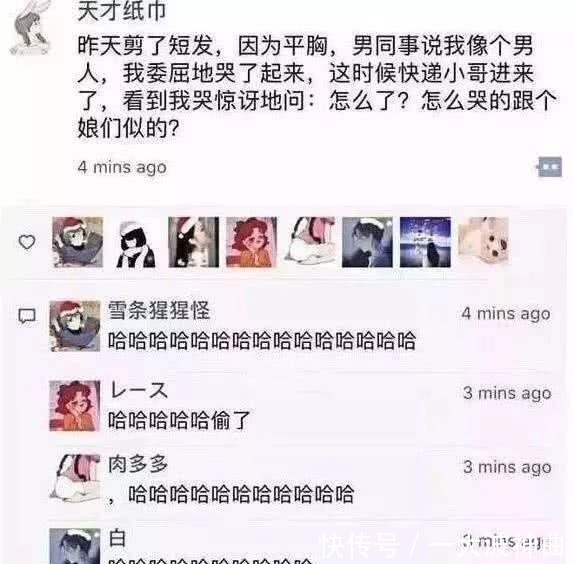573x564 pixels.
Task: Select the username 肉多多
Action: tap(138, 464)
